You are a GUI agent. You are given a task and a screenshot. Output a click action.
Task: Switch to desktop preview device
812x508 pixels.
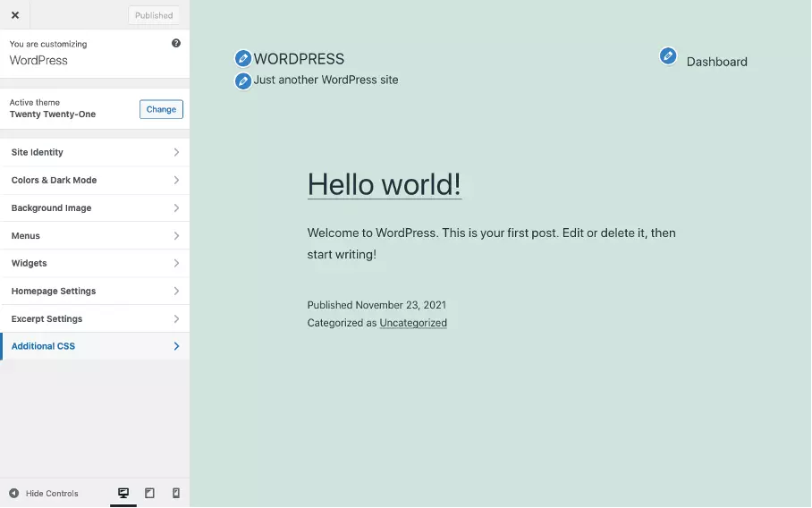123,493
